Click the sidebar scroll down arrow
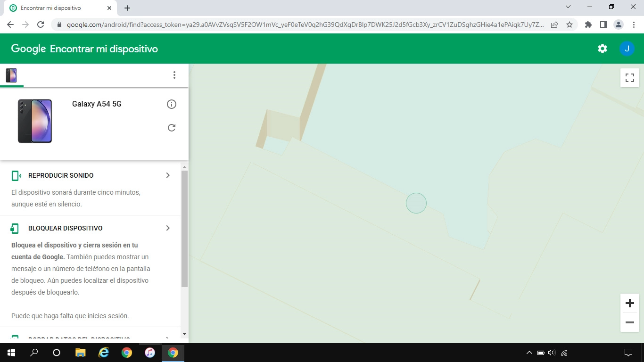644x362 pixels. [x=184, y=334]
